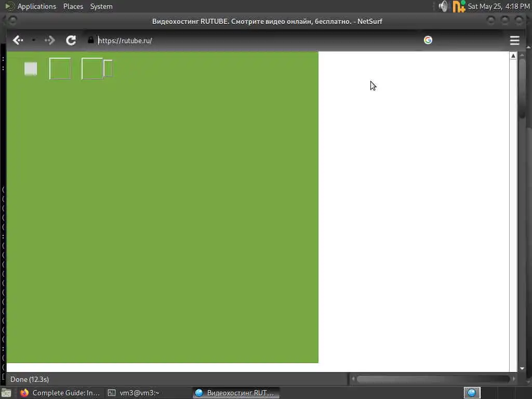Click the Google search provider icon
532x399 pixels.
[428, 40]
